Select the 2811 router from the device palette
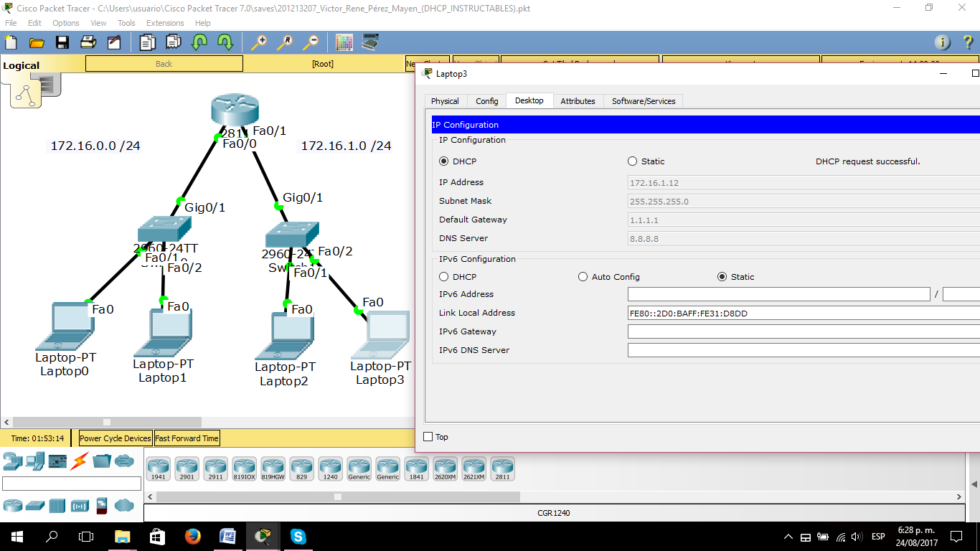The height and width of the screenshot is (551, 980). pyautogui.click(x=502, y=468)
